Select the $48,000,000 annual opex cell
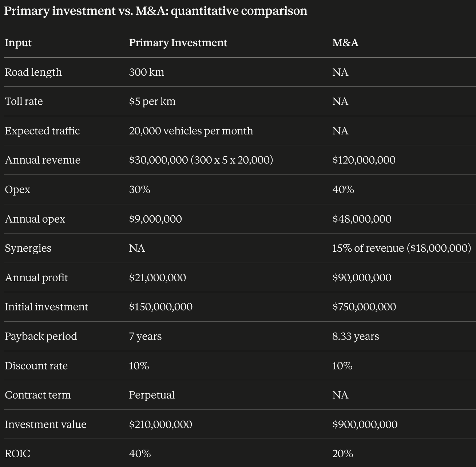 tap(362, 219)
